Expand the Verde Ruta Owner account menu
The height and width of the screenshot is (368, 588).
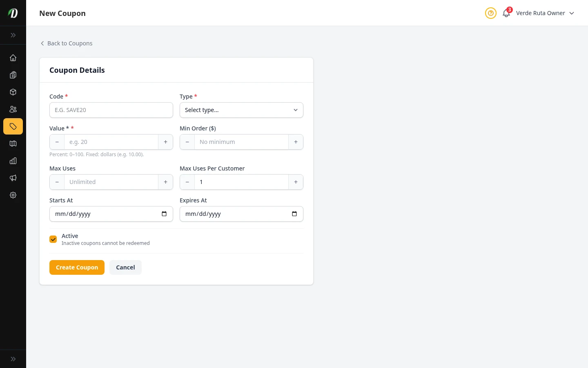point(545,13)
